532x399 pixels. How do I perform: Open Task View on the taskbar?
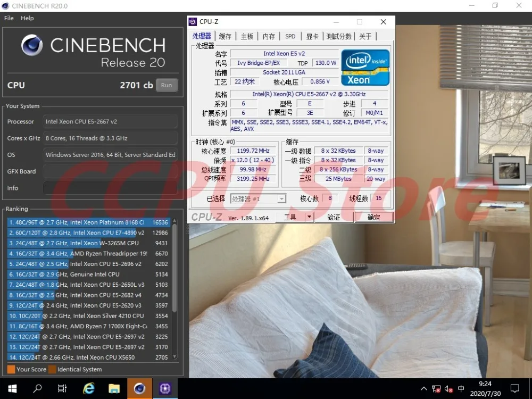(x=62, y=388)
